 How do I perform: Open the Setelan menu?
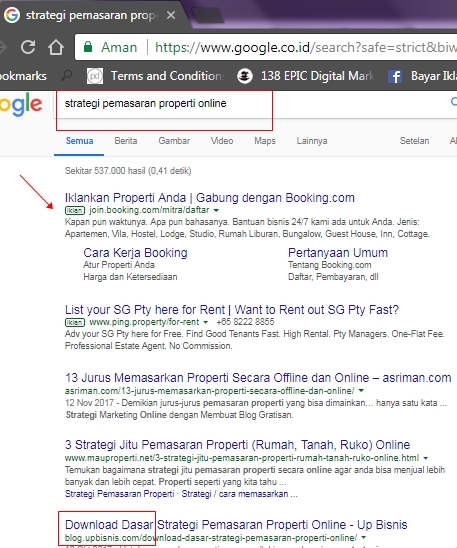(x=414, y=141)
